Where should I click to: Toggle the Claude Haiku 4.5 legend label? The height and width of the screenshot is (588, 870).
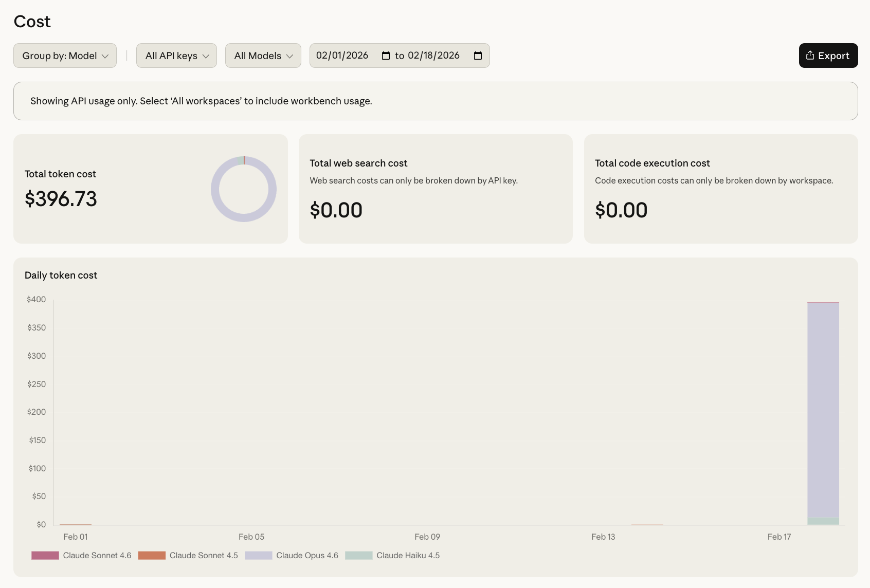(x=408, y=556)
